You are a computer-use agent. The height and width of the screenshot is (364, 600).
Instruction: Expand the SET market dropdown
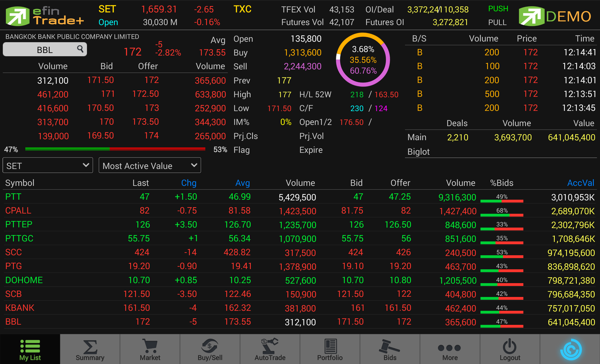pyautogui.click(x=48, y=165)
